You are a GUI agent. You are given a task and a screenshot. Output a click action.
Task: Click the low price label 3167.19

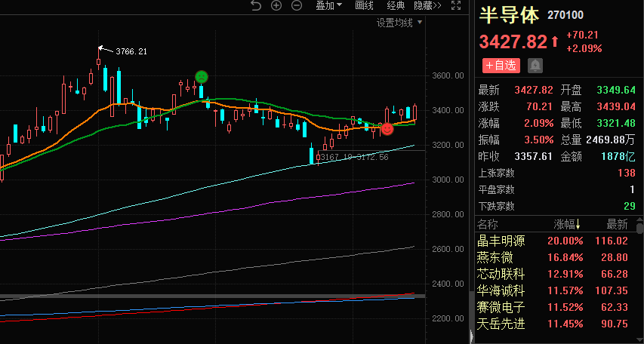[337, 157]
